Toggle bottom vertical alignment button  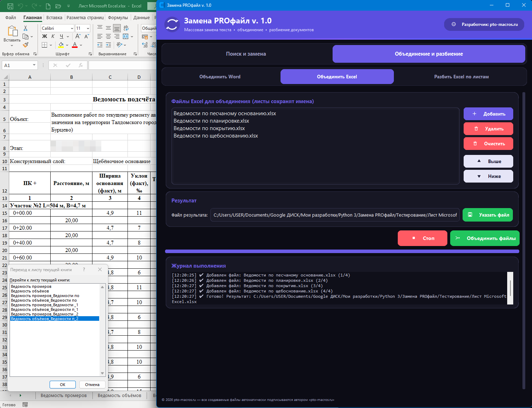(x=117, y=28)
